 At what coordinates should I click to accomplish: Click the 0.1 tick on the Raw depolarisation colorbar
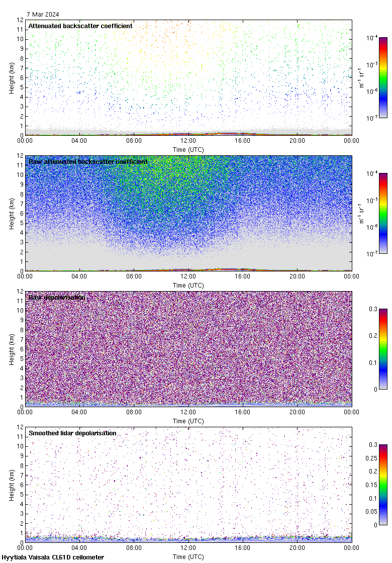[x=373, y=362]
